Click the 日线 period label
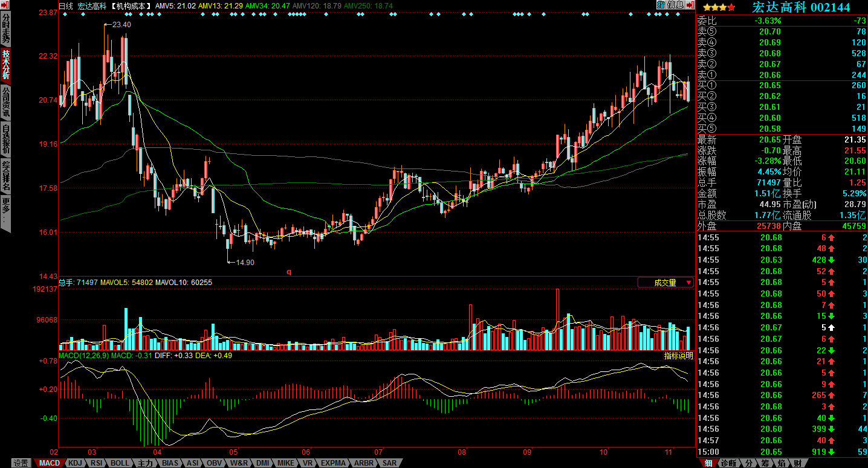Image resolution: width=868 pixels, height=468 pixels. (x=65, y=6)
